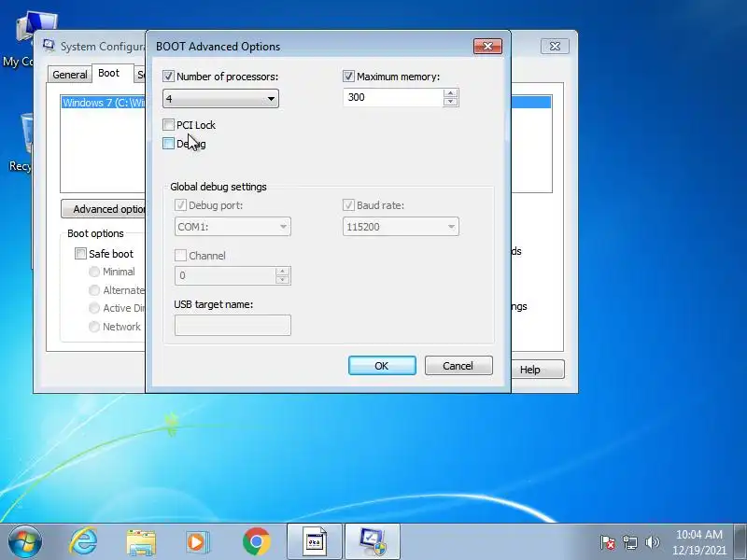Viewport: 747px width, 560px height.
Task: Click the maximum memory field showing 300
Action: pos(393,98)
